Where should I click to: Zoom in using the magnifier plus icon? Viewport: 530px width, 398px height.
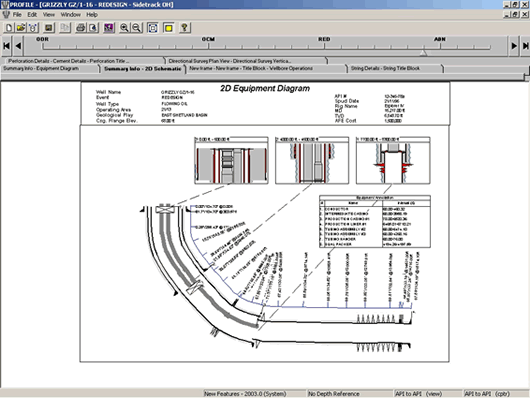click(124, 28)
